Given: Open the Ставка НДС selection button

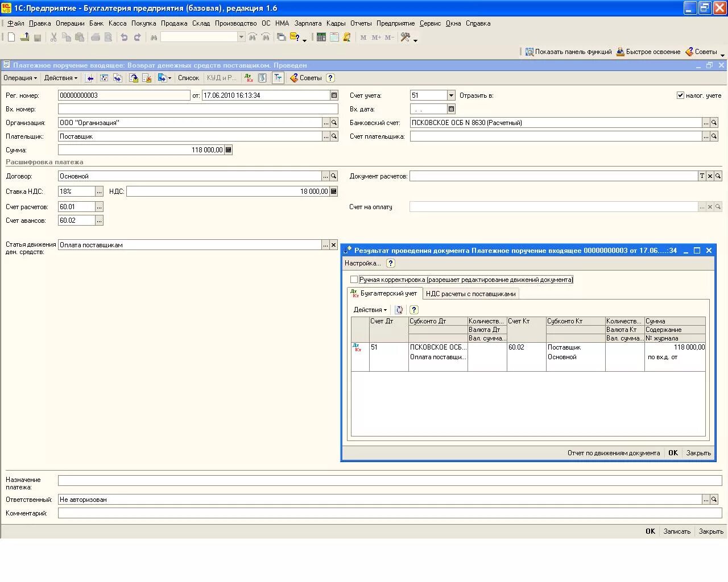Looking at the screenshot, I should [x=100, y=192].
